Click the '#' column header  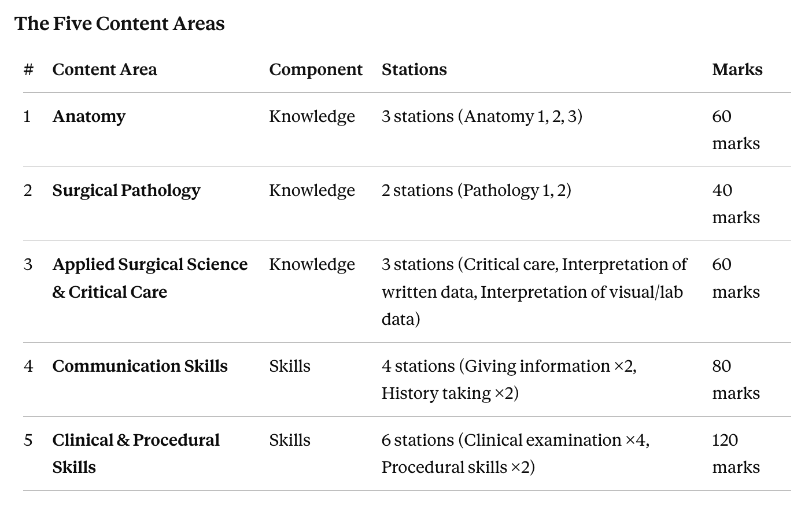[28, 69]
